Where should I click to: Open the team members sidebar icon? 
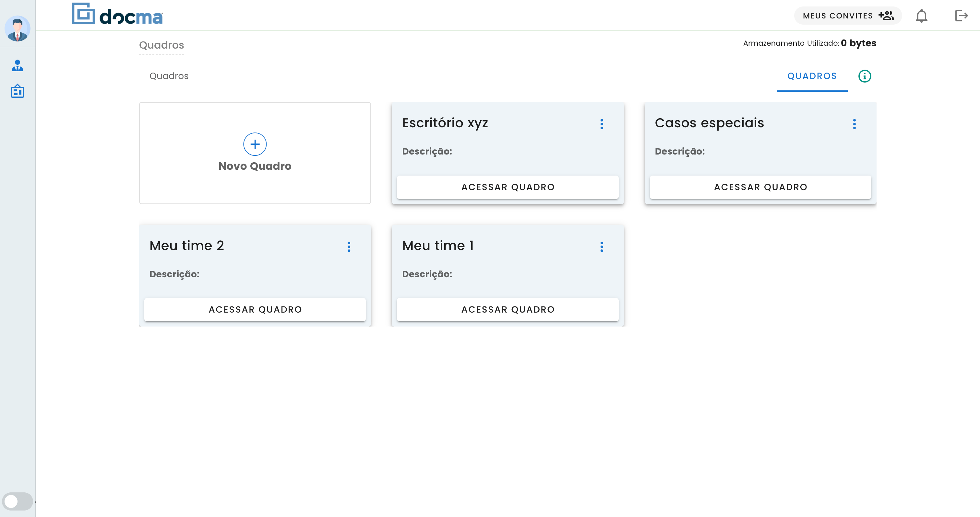[x=17, y=66]
